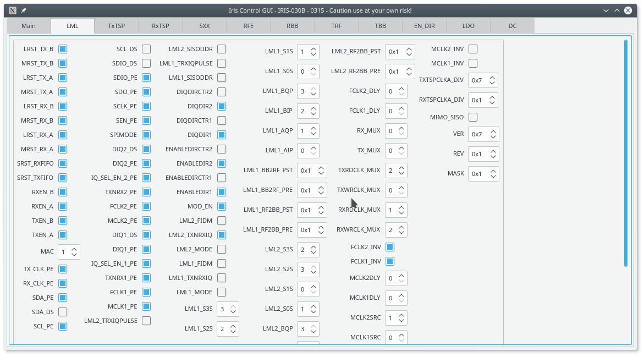
Task: Decrease RXTSPCLKA_DIV with down arrow
Action: click(492, 103)
